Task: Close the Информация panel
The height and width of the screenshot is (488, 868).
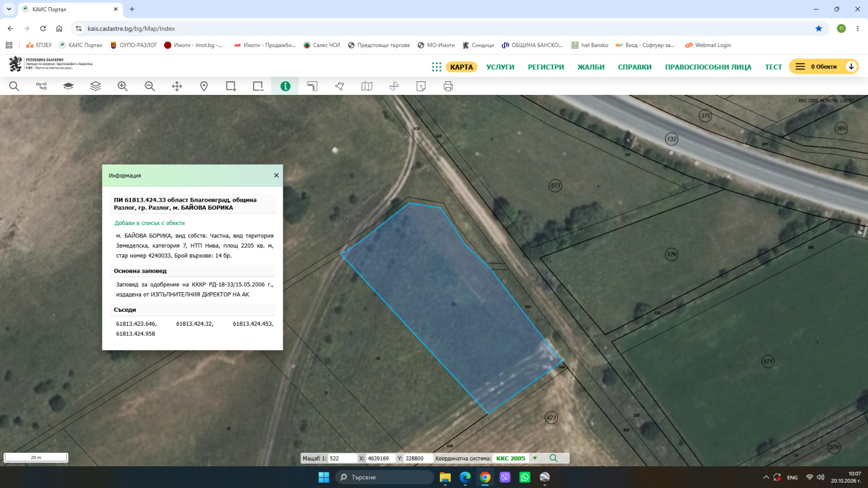Action: (276, 175)
